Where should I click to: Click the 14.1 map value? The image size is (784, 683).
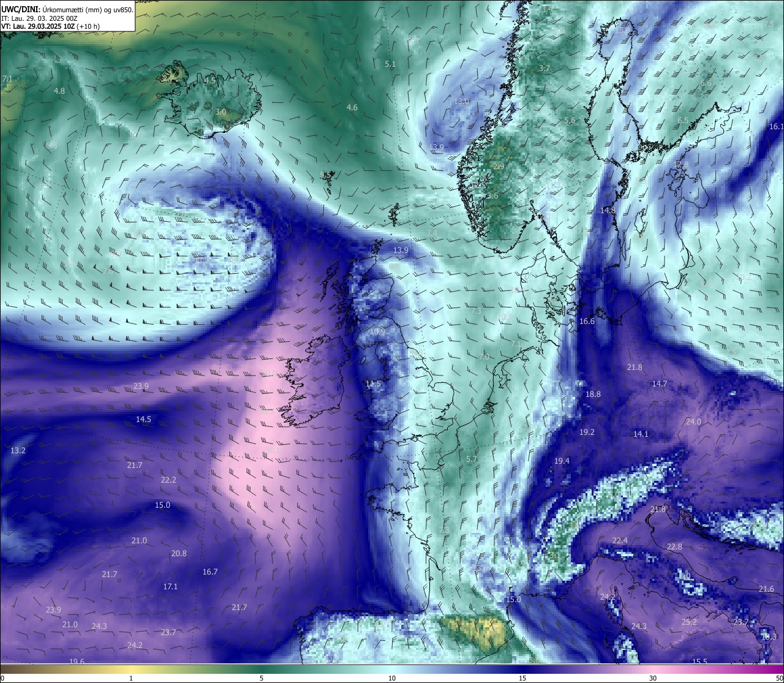[x=641, y=434]
